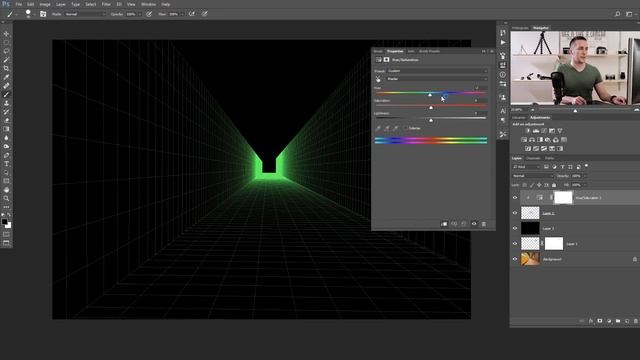The image size is (640, 360).
Task: Open the layer Fill dropdown arrow
Action: pos(585,185)
